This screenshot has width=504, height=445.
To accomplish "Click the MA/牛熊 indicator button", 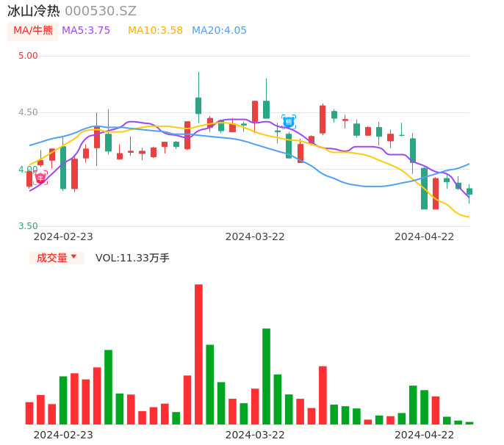I will tap(33, 31).
